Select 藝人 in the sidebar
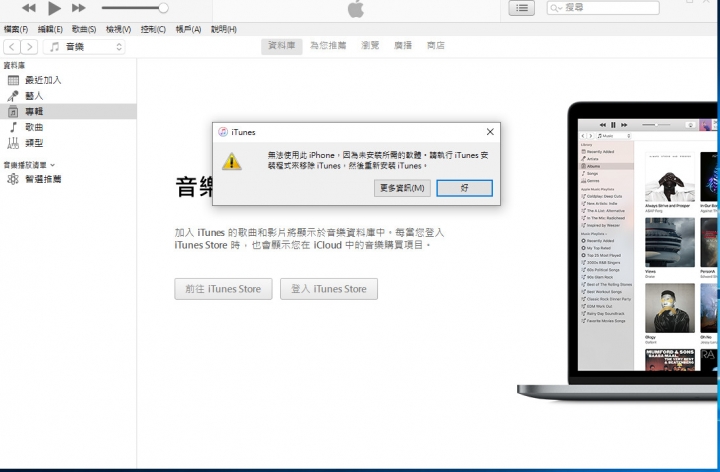 tap(68, 96)
